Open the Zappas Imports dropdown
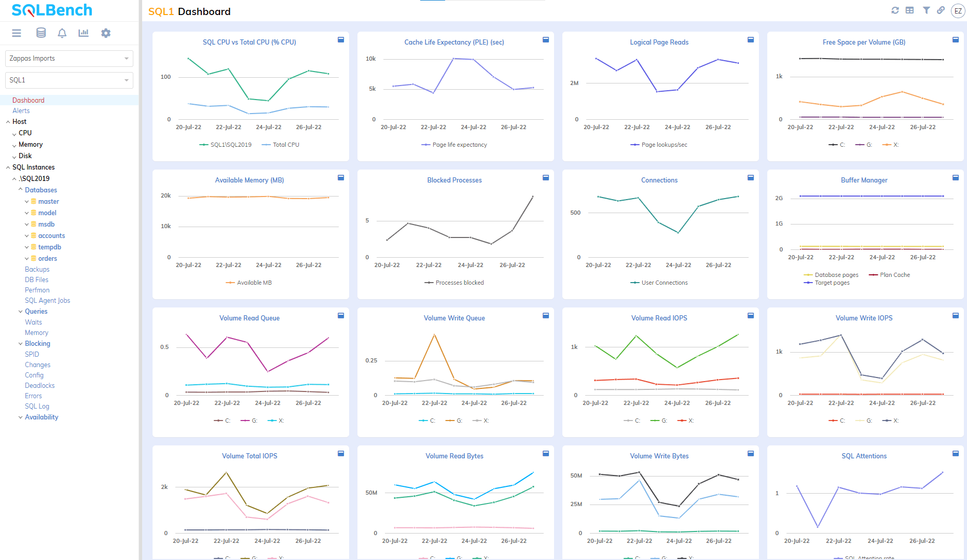This screenshot has width=967, height=560. tap(69, 59)
